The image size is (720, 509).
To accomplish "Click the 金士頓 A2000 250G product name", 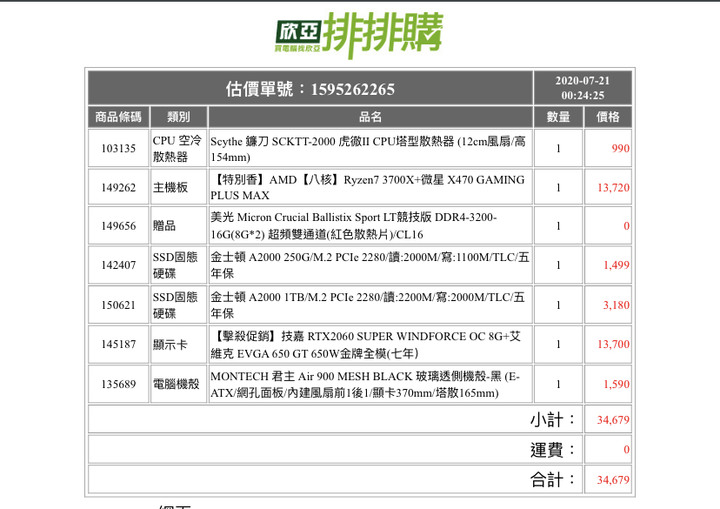I will (370, 265).
